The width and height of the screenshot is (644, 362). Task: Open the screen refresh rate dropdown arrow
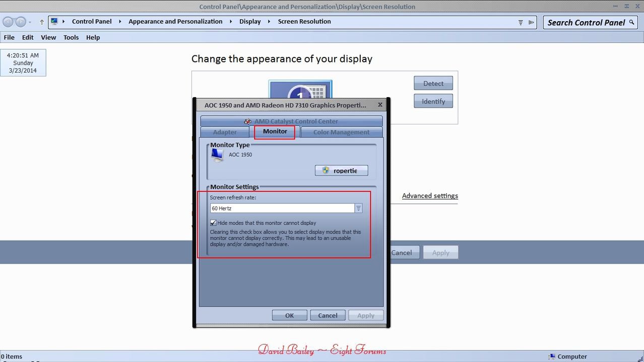359,208
